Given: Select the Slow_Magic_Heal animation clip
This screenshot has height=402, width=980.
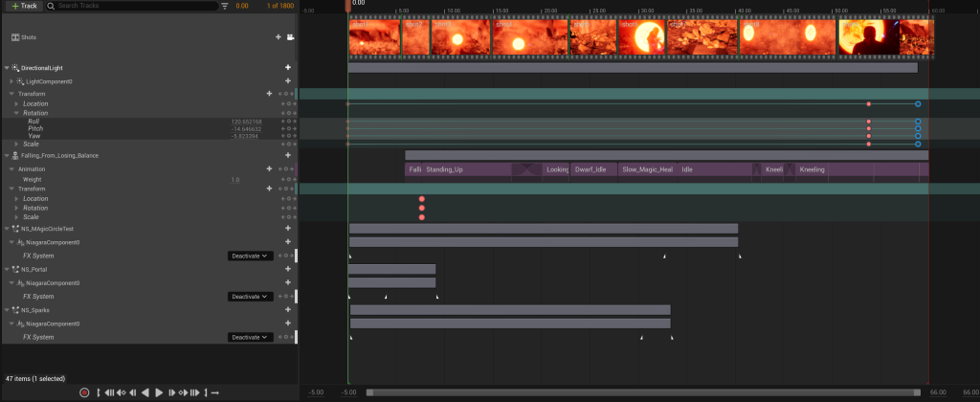Looking at the screenshot, I should 647,169.
